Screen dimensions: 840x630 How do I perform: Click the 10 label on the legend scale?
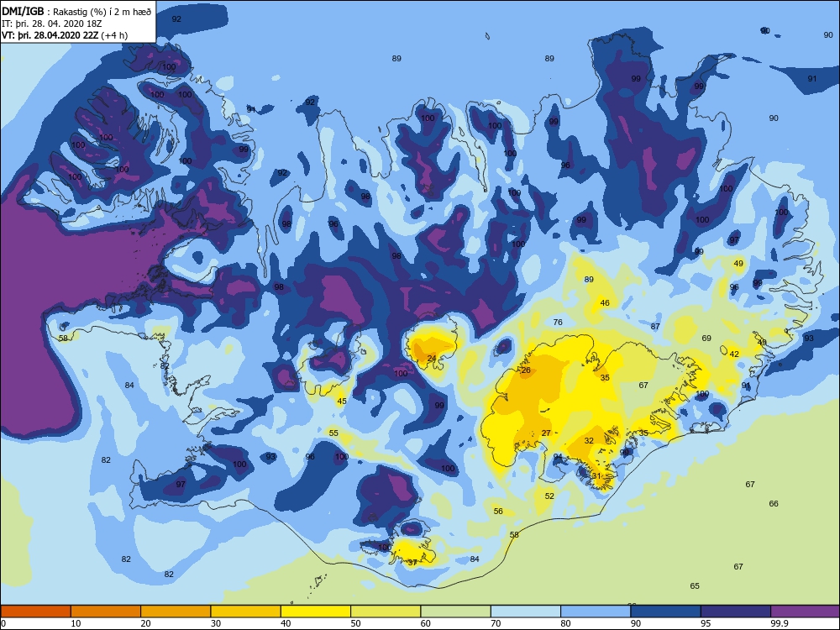[x=76, y=623]
